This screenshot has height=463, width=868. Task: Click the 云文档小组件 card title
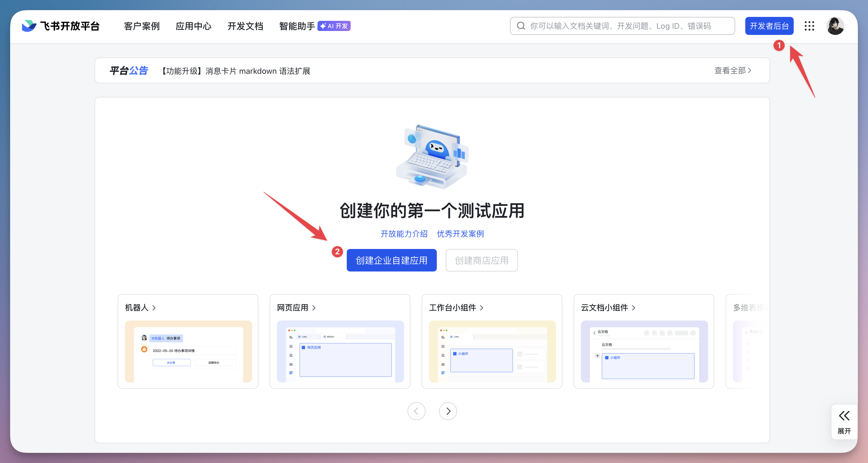coord(605,308)
